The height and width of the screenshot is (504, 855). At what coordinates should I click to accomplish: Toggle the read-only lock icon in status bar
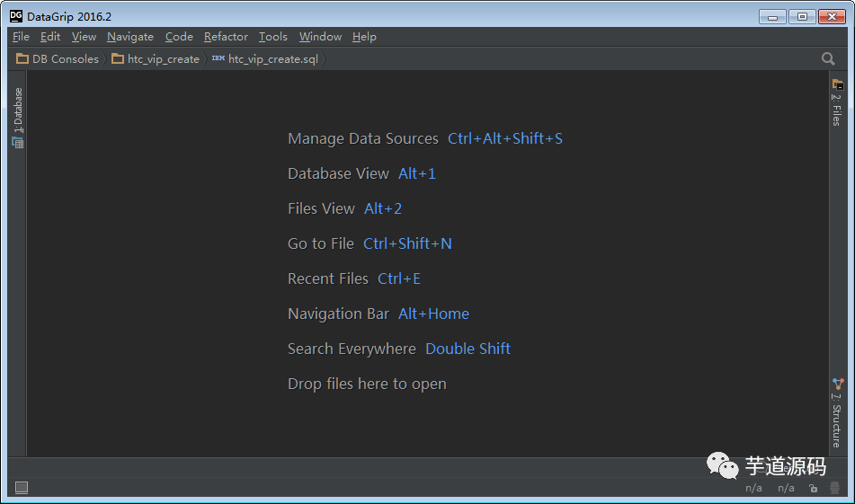[813, 488]
